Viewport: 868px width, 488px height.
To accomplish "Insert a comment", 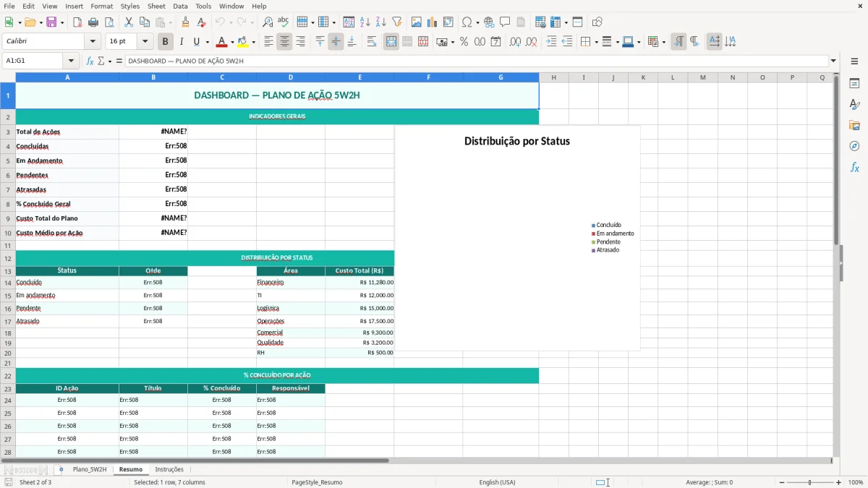I will [x=505, y=22].
